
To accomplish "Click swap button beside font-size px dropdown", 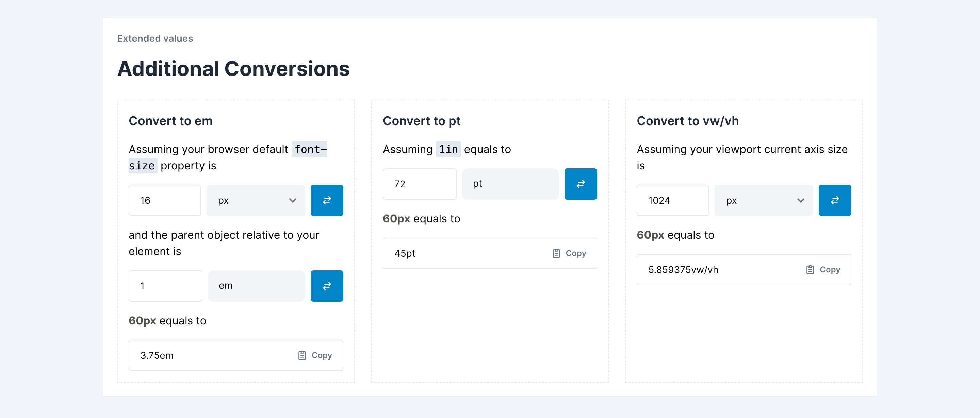I will [327, 200].
